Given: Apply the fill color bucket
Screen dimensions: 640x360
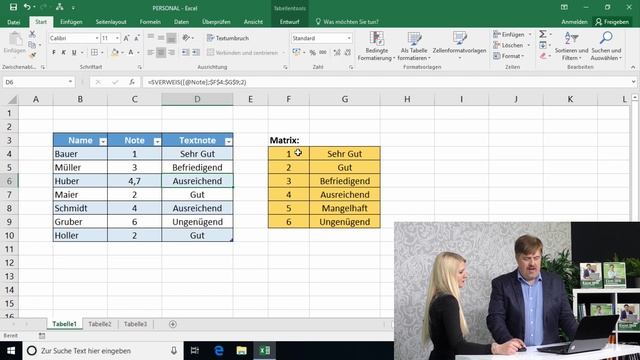Looking at the screenshot, I should (115, 52).
